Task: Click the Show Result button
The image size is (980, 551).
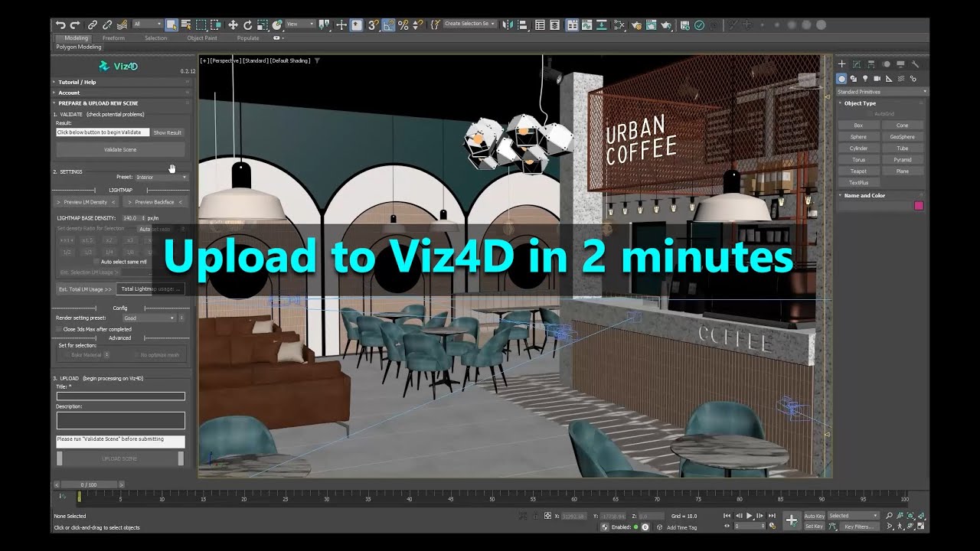Action: (x=168, y=132)
